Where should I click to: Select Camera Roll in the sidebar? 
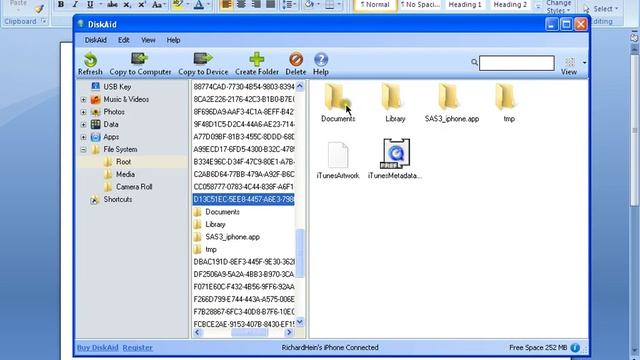pyautogui.click(x=134, y=187)
